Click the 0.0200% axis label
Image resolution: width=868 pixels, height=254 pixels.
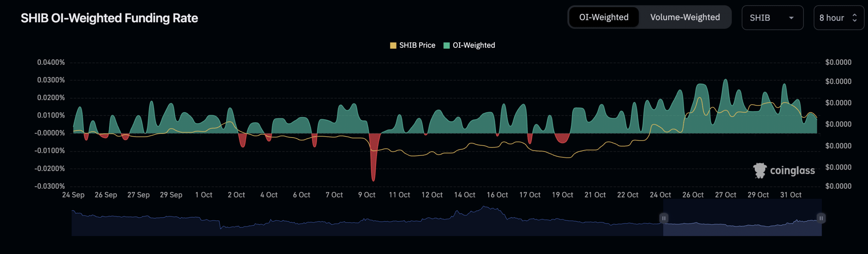[51, 98]
